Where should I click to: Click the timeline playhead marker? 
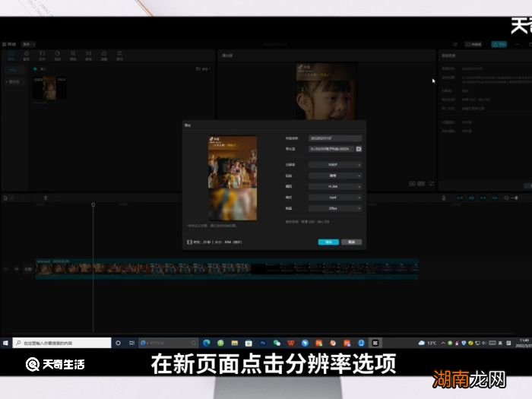pos(93,205)
